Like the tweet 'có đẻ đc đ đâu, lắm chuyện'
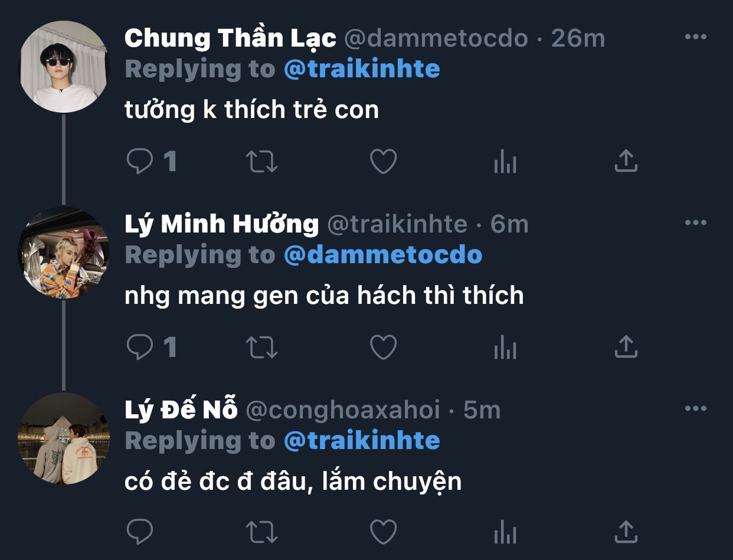Viewport: 733px width, 560px height. tap(383, 532)
